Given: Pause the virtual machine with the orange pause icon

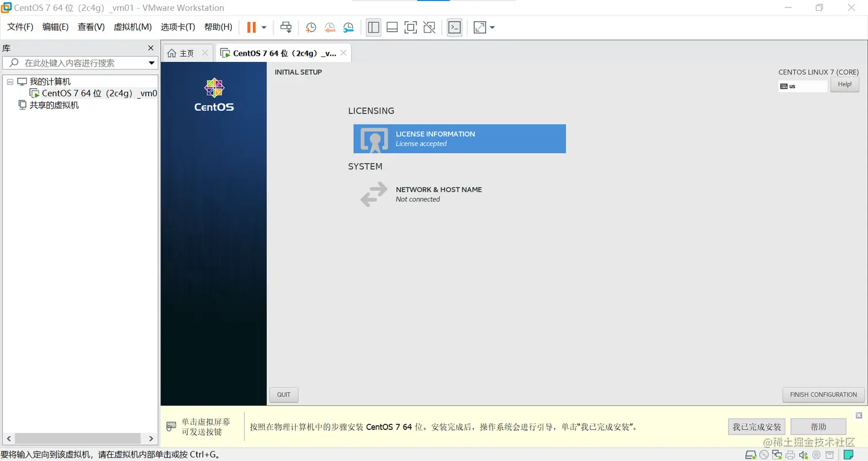Looking at the screenshot, I should pos(251,27).
